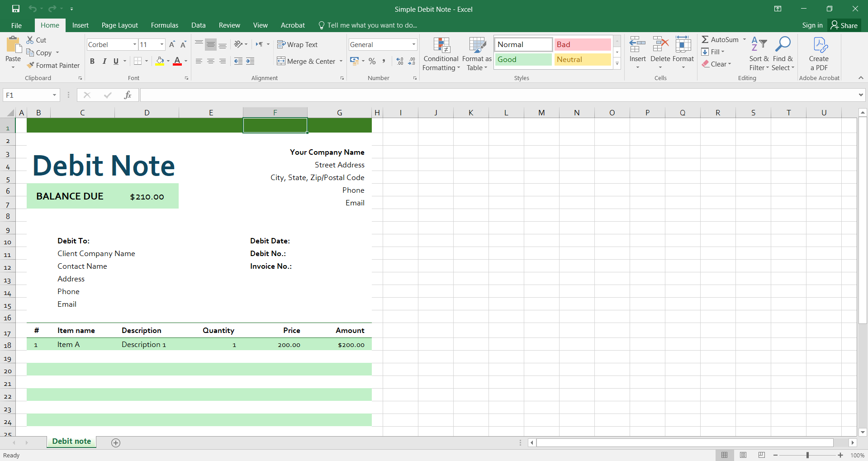Open the Page Layout ribbon tab
868x461 pixels.
tap(119, 25)
